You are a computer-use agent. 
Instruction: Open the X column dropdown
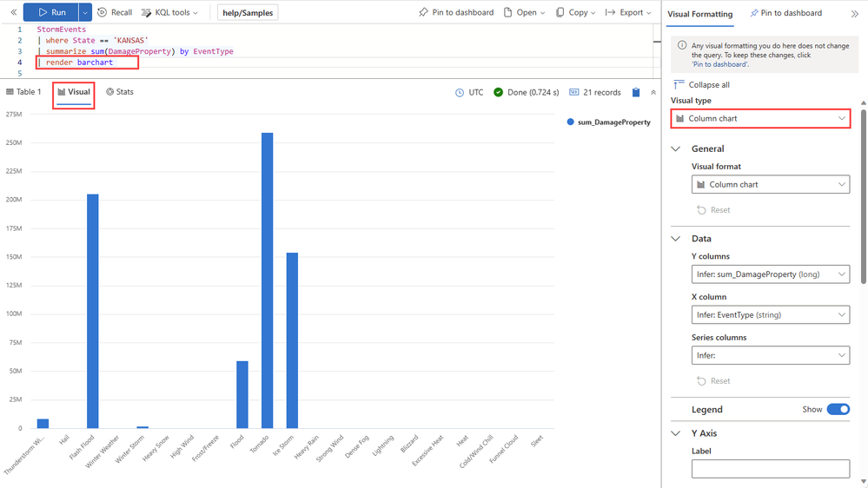point(771,315)
